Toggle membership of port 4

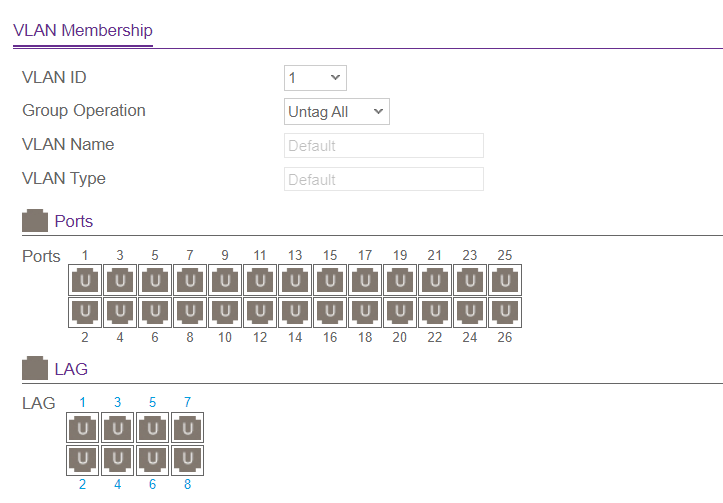pyautogui.click(x=120, y=312)
